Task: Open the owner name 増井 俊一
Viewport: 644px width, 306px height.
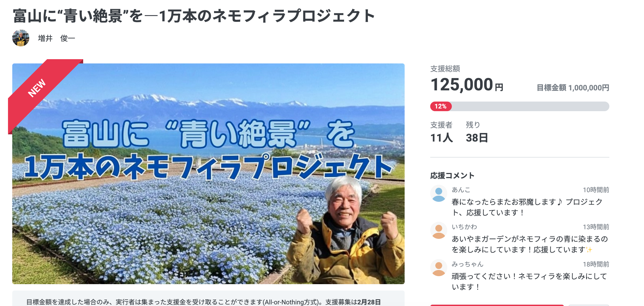Action: click(57, 38)
